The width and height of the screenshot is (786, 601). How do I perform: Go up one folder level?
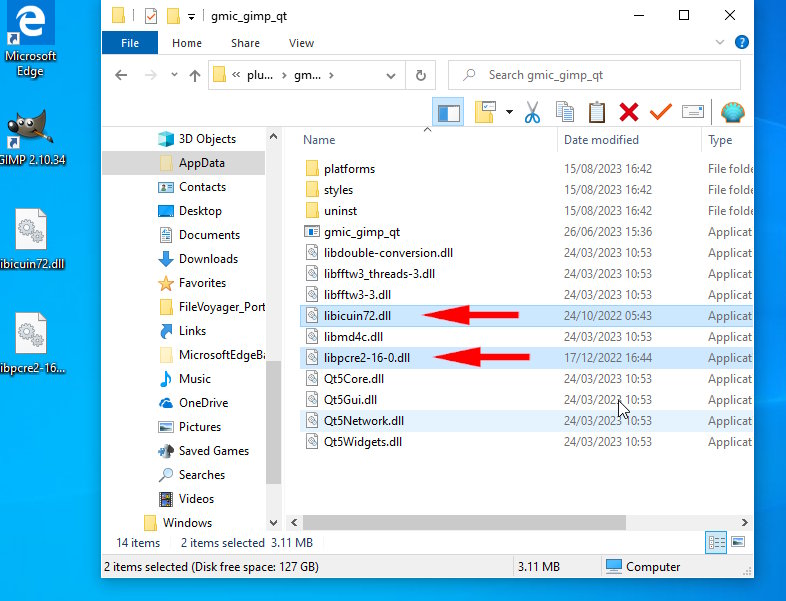(194, 75)
